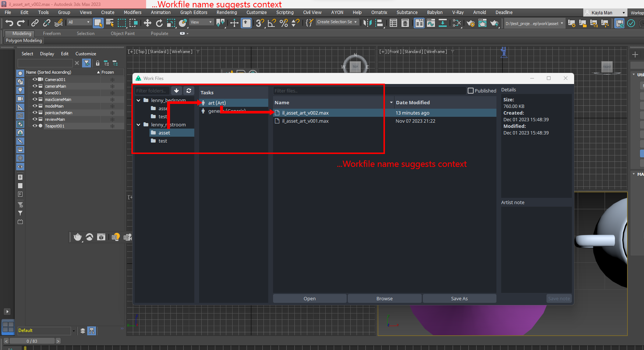Open the Create Selection Set dropdown

[x=337, y=22]
